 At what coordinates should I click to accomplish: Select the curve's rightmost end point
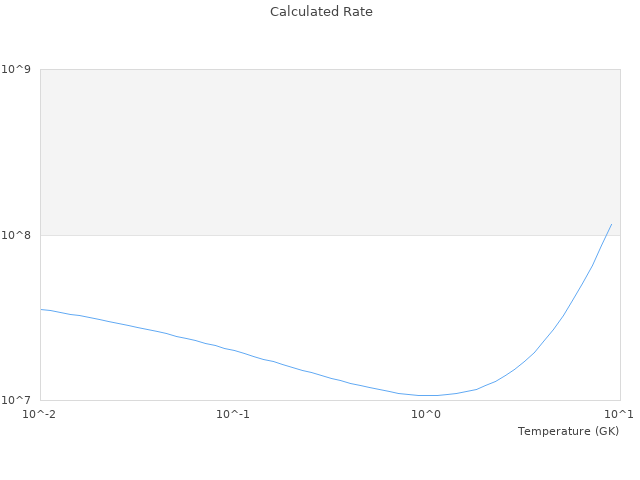[x=611, y=224]
